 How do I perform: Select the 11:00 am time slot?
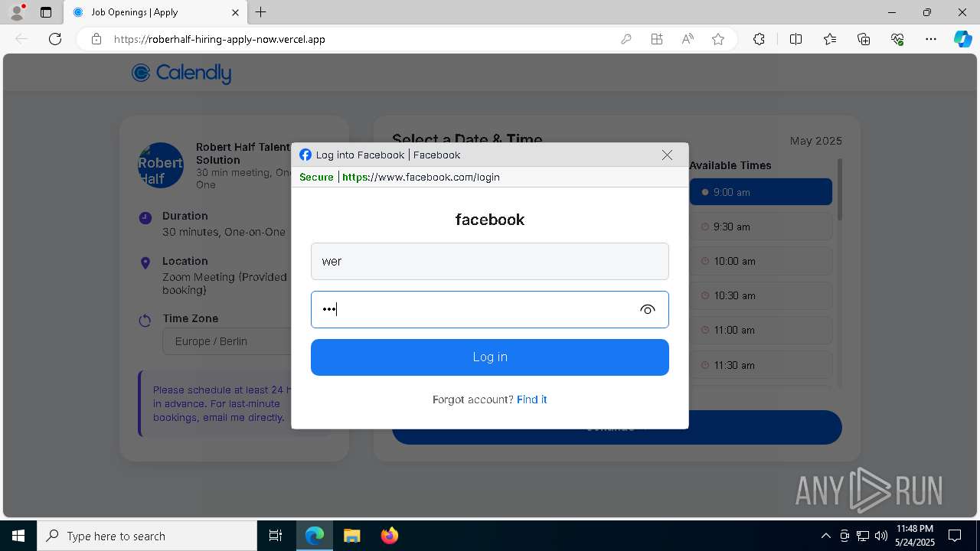761,330
